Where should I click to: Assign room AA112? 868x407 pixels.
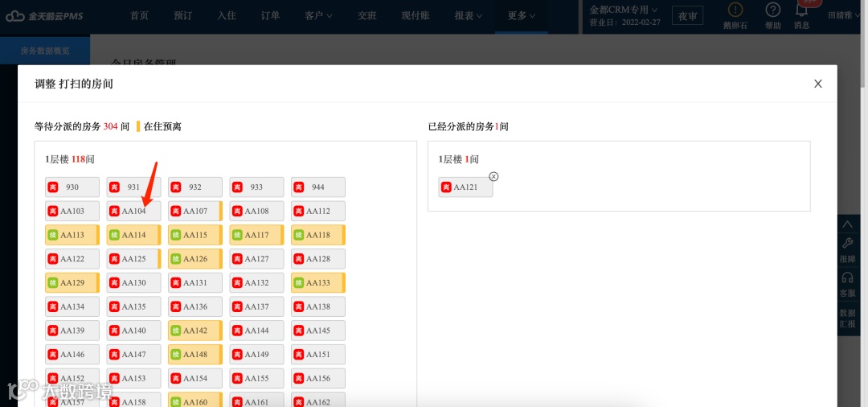[318, 211]
